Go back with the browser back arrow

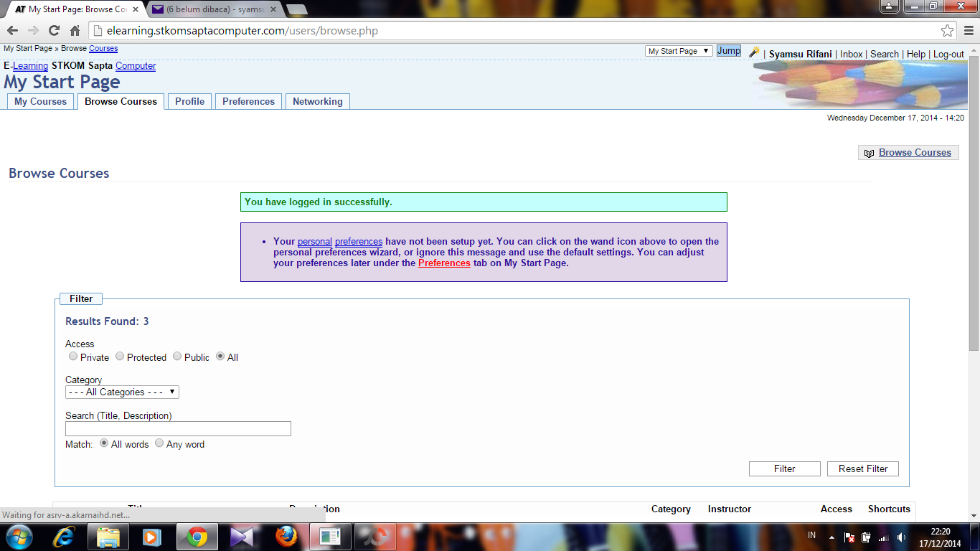(12, 31)
